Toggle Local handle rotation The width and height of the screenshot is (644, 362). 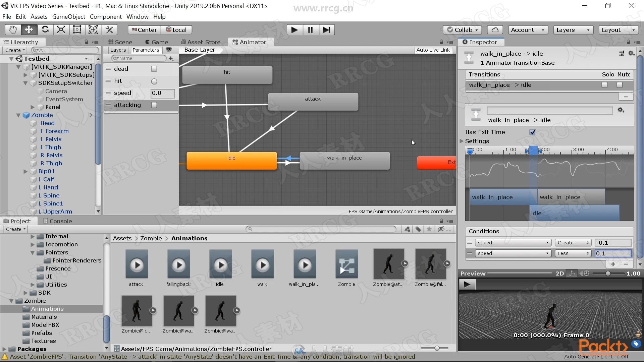click(x=176, y=30)
